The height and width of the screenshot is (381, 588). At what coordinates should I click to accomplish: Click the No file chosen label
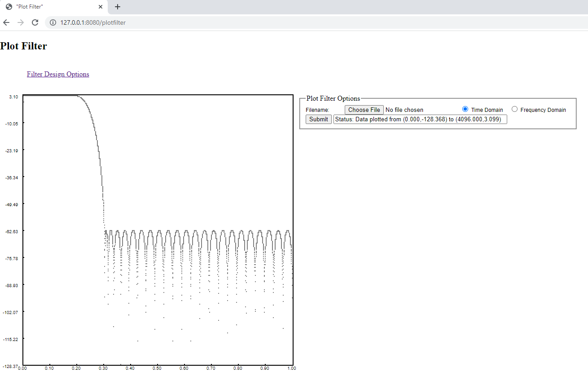(x=403, y=109)
